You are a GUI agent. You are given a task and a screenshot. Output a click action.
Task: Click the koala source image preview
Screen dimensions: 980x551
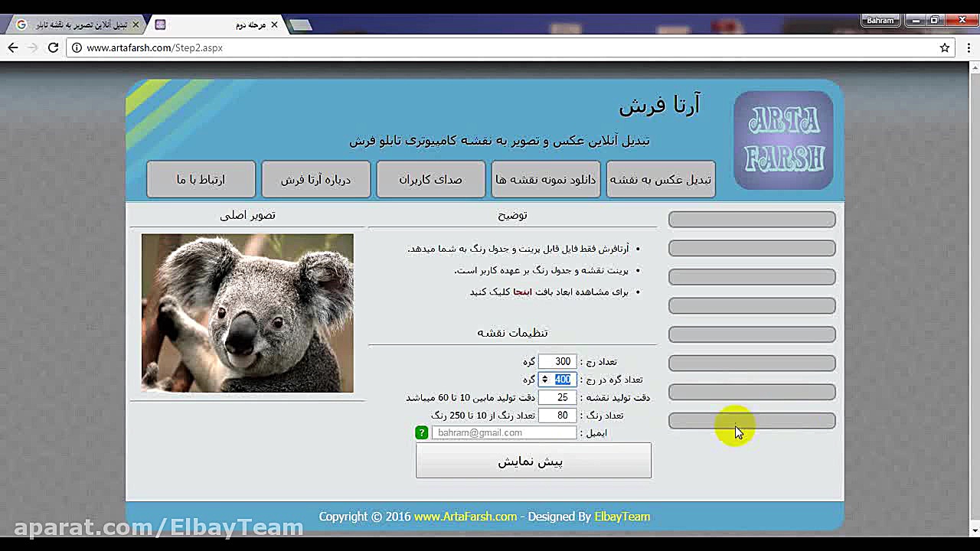[x=247, y=312]
